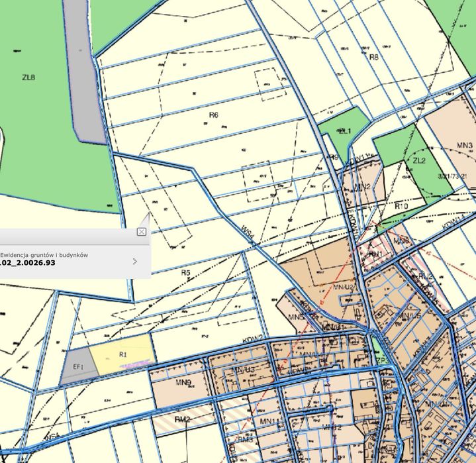Click the R6 agricultural zone label
The image size is (476, 463).
coord(214,115)
